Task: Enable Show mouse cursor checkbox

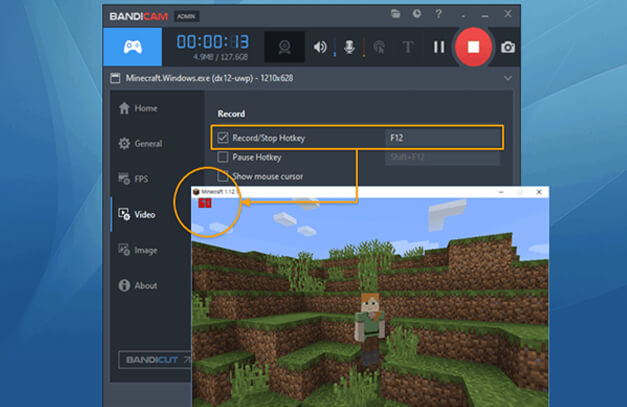Action: tap(223, 176)
